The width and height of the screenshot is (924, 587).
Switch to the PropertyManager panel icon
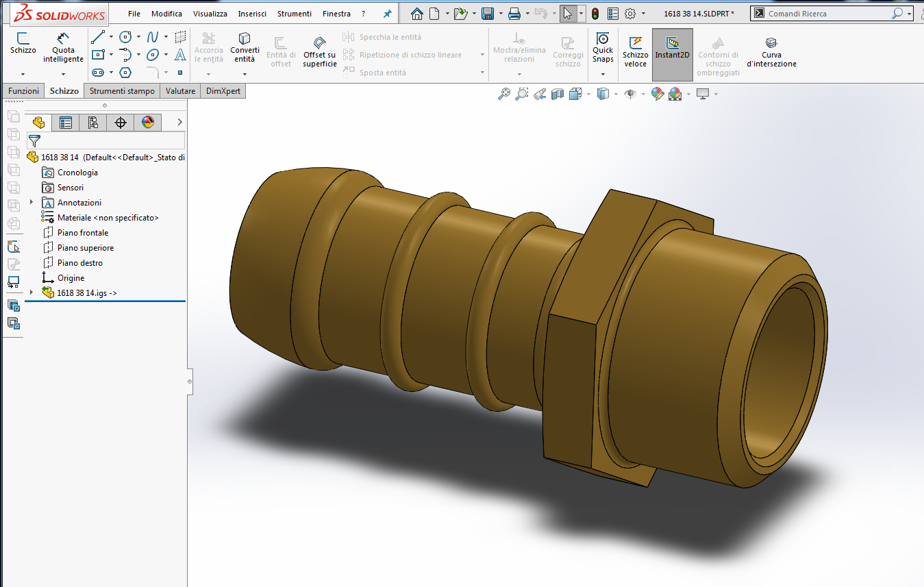pyautogui.click(x=66, y=123)
